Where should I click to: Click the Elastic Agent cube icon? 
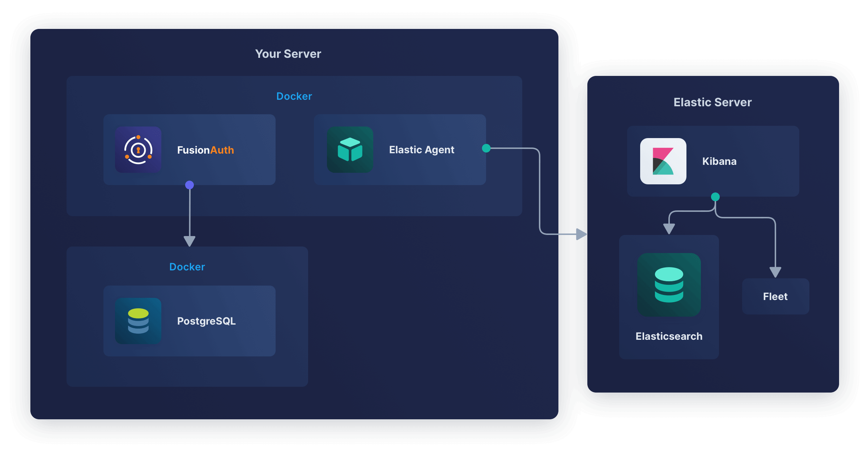(350, 150)
